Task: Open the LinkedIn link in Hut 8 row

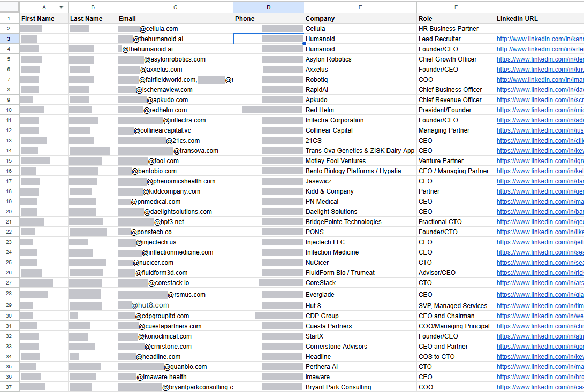Action: (x=540, y=306)
